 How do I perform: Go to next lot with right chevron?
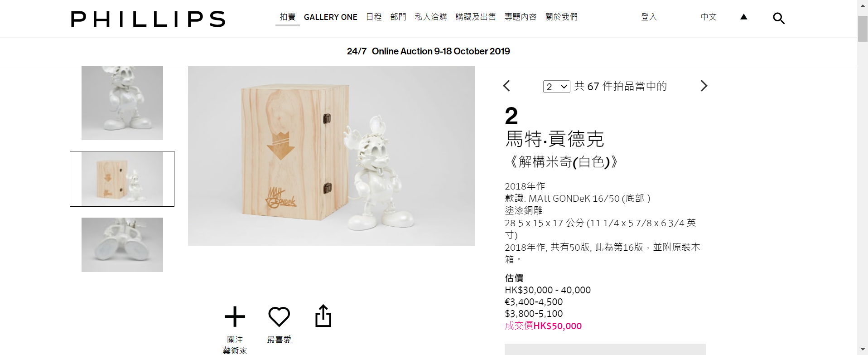coord(704,86)
